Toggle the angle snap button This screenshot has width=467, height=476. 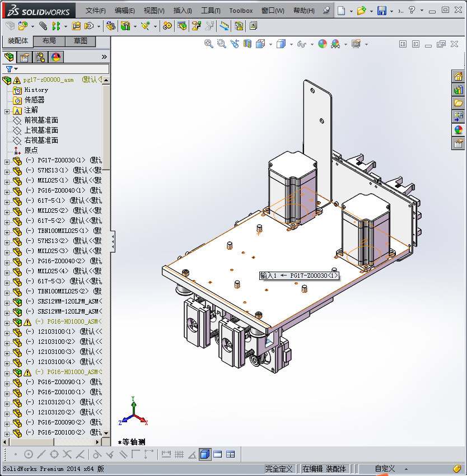(192, 454)
